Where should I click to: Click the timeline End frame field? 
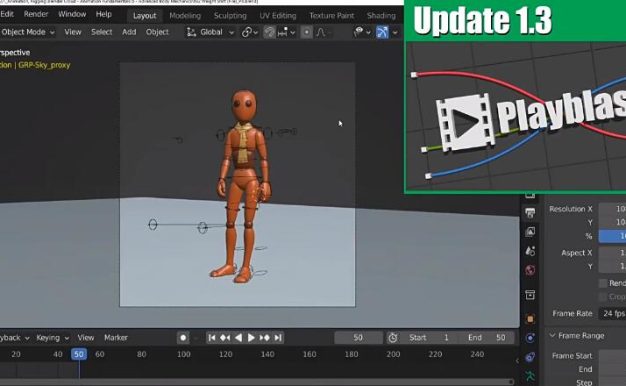486,338
